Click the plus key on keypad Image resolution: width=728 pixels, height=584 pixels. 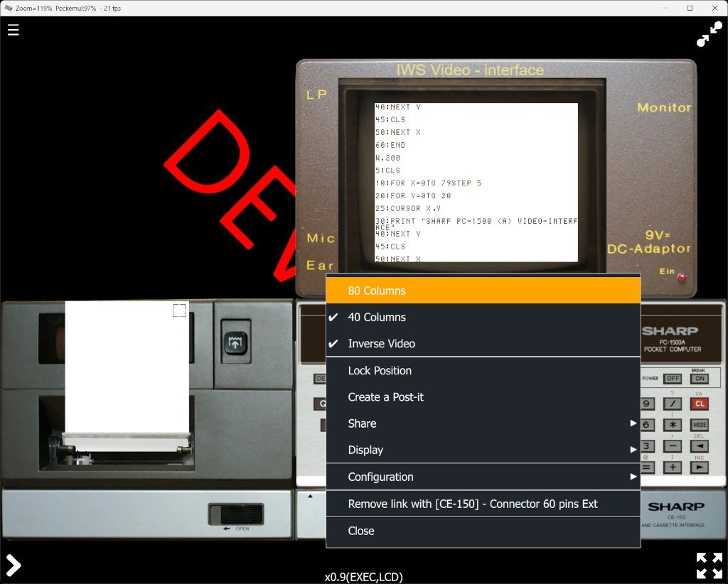click(x=673, y=467)
